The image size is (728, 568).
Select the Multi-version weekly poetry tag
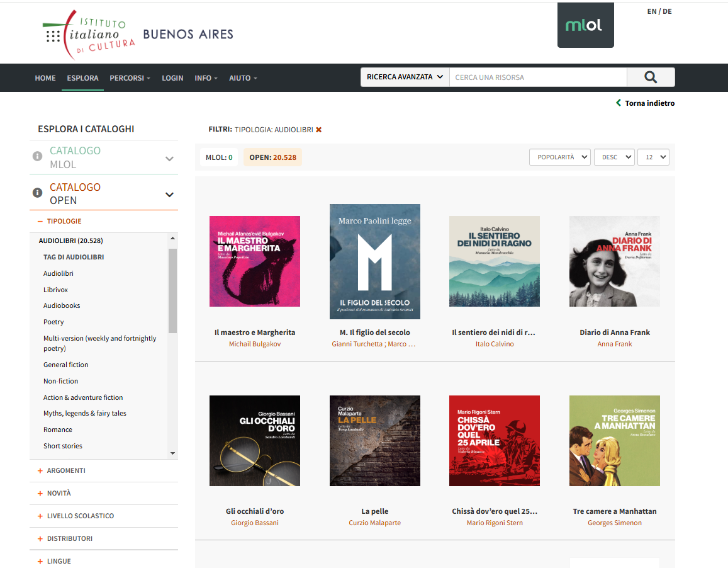(100, 343)
